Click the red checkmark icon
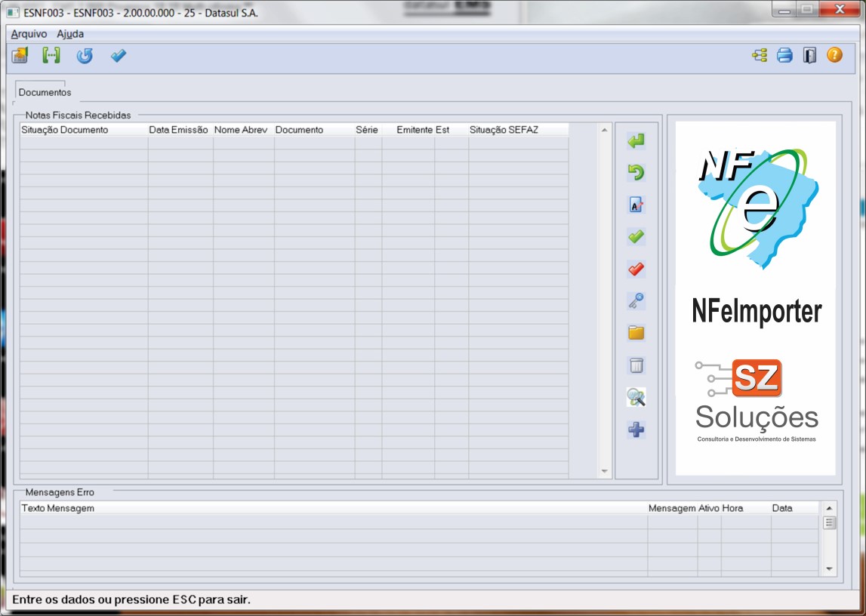The width and height of the screenshot is (866, 616). click(x=636, y=269)
